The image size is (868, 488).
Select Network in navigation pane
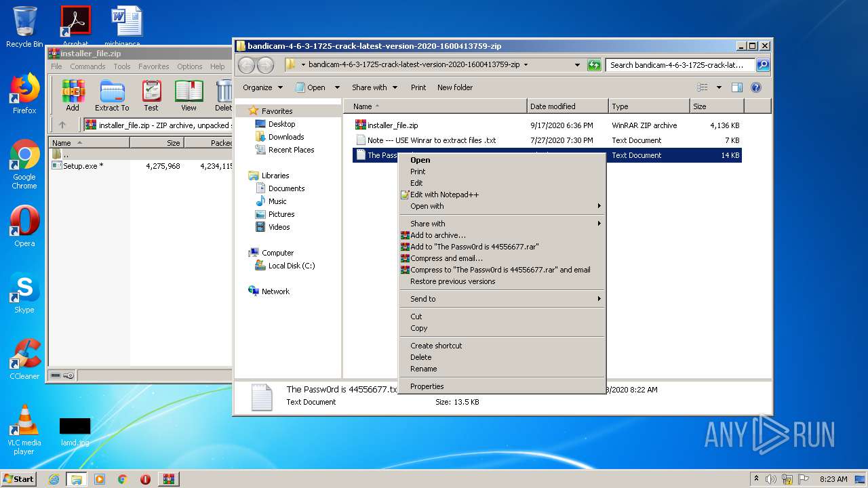point(275,291)
